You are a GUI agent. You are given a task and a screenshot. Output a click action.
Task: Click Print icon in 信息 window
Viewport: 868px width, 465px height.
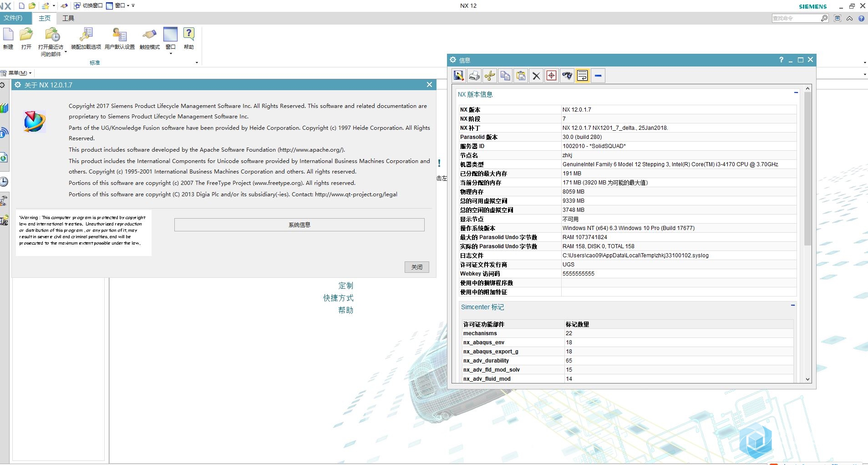pyautogui.click(x=474, y=76)
